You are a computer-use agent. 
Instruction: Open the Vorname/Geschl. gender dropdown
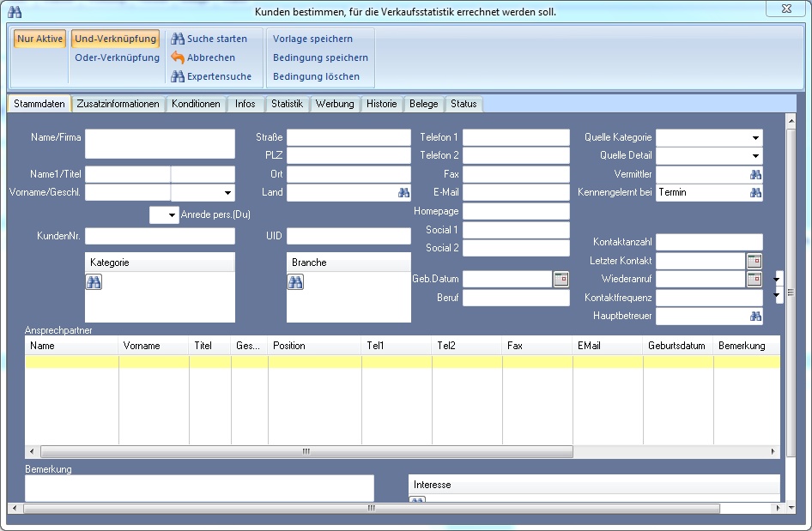pos(227,192)
